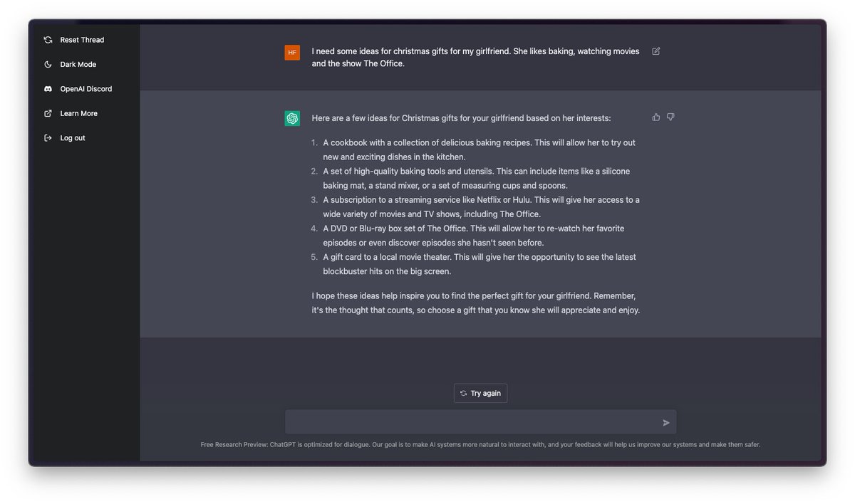Edit the user message with pencil icon
This screenshot has width=855, height=504.
click(x=656, y=51)
